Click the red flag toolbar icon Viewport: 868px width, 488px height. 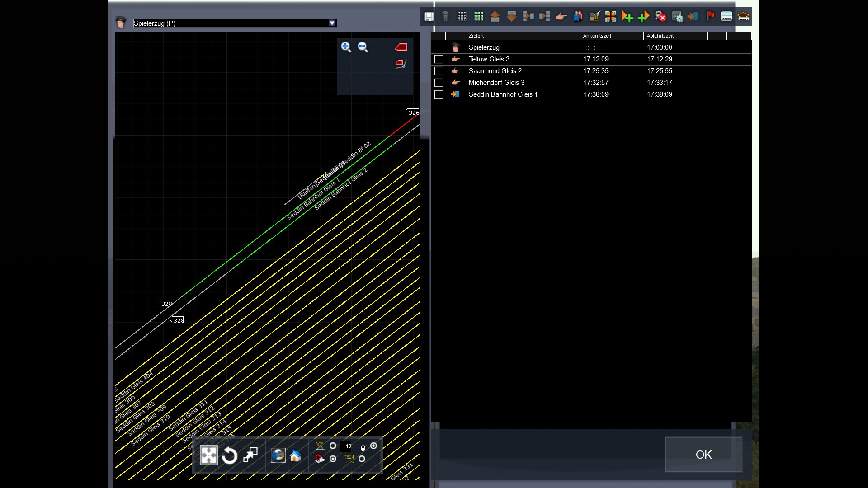coord(710,17)
